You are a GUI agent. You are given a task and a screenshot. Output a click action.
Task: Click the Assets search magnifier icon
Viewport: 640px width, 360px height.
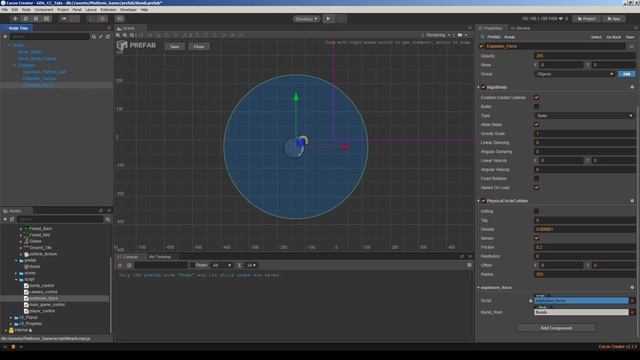(x=108, y=220)
